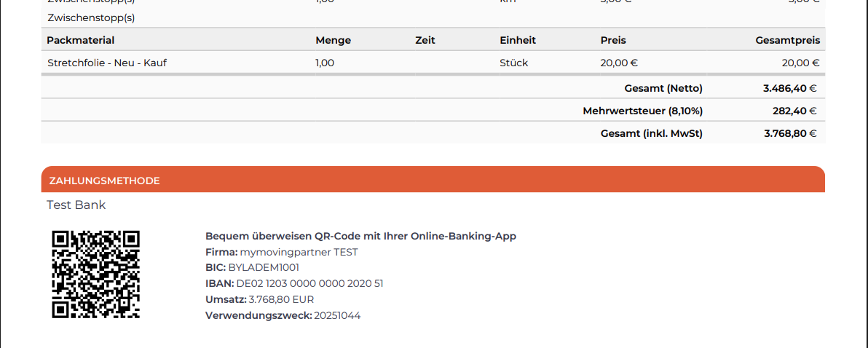The image size is (868, 348).
Task: Select the Firma name mymovingpartner TEST
Action: [299, 253]
